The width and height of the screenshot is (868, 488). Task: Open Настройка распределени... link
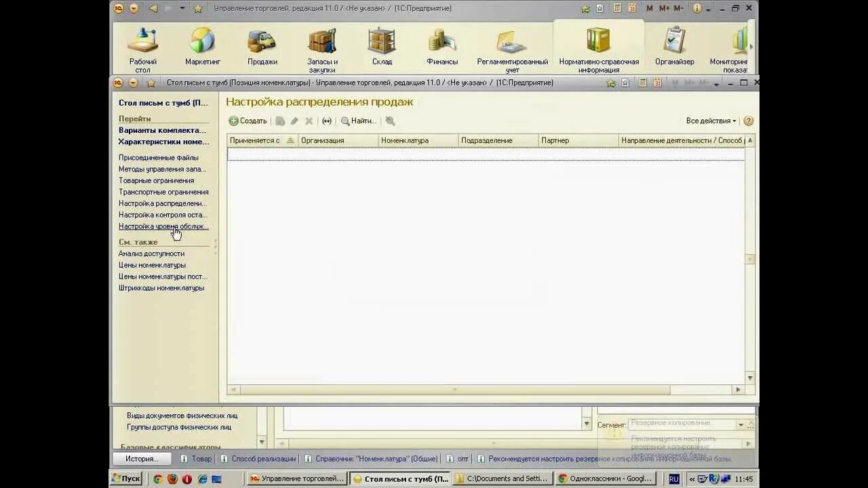click(x=163, y=203)
